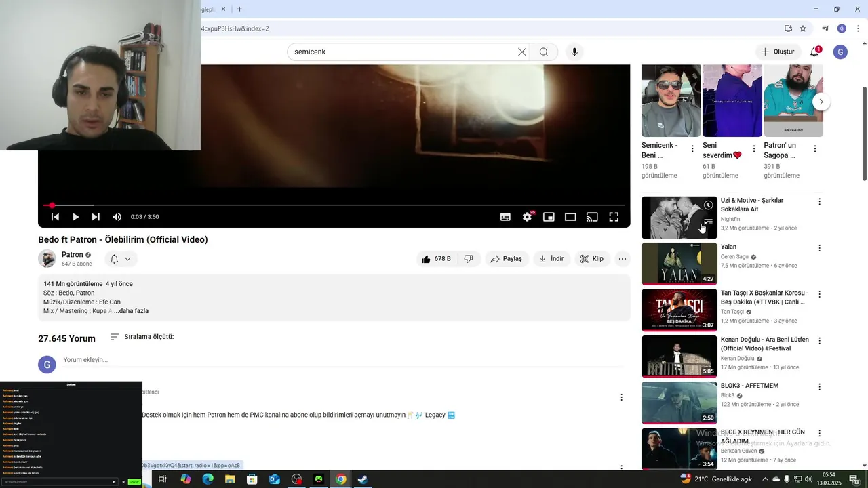This screenshot has height=488, width=868.
Task: Open notification bell dropdown for Patron channel
Action: [121, 259]
